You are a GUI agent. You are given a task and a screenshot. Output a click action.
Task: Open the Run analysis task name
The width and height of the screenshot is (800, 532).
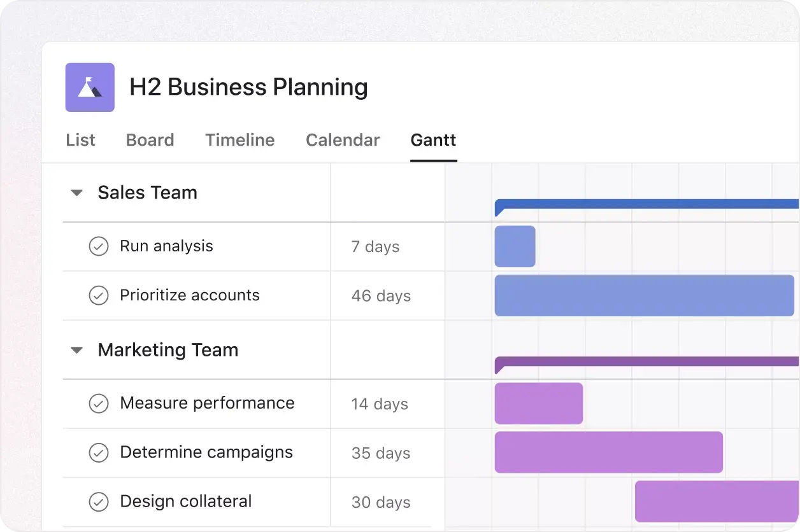[167, 246]
